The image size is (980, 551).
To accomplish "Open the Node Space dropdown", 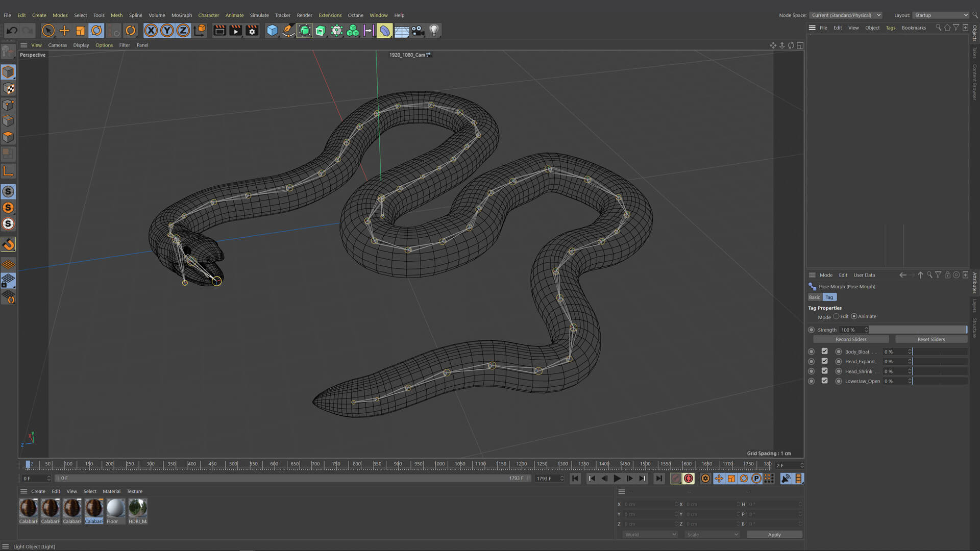I will point(845,15).
